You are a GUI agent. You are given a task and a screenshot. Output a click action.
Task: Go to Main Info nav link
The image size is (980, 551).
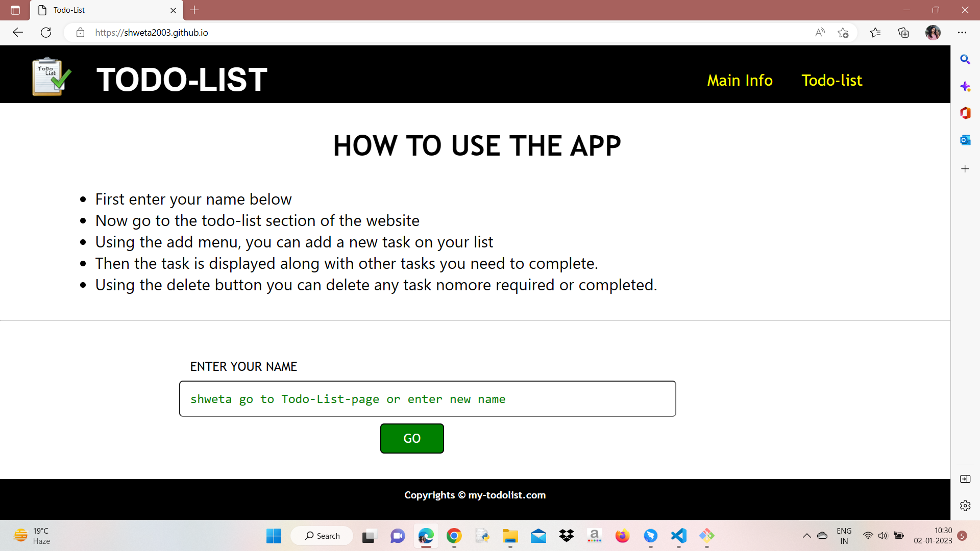coord(740,80)
